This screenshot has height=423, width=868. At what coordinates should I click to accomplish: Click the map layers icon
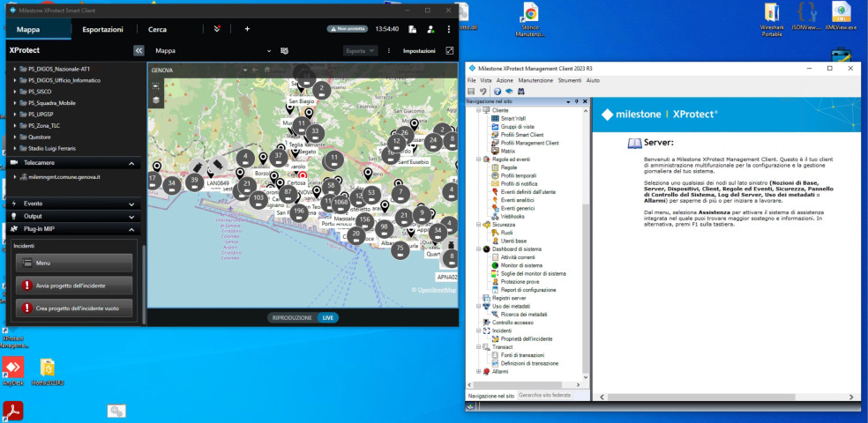(156, 100)
